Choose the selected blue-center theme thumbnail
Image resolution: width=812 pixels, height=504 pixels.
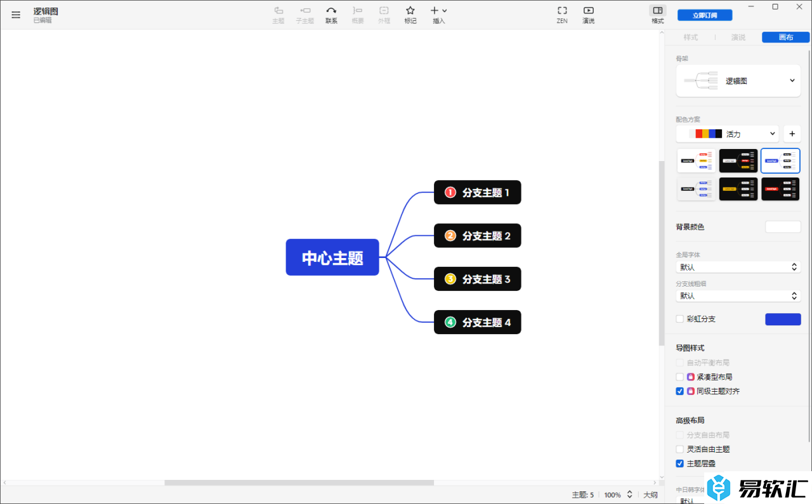(780, 161)
